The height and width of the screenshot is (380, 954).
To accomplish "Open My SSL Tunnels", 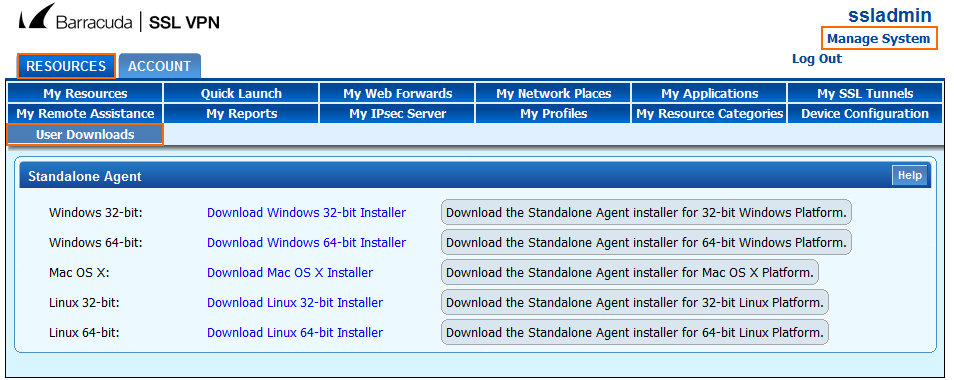I will click(865, 94).
